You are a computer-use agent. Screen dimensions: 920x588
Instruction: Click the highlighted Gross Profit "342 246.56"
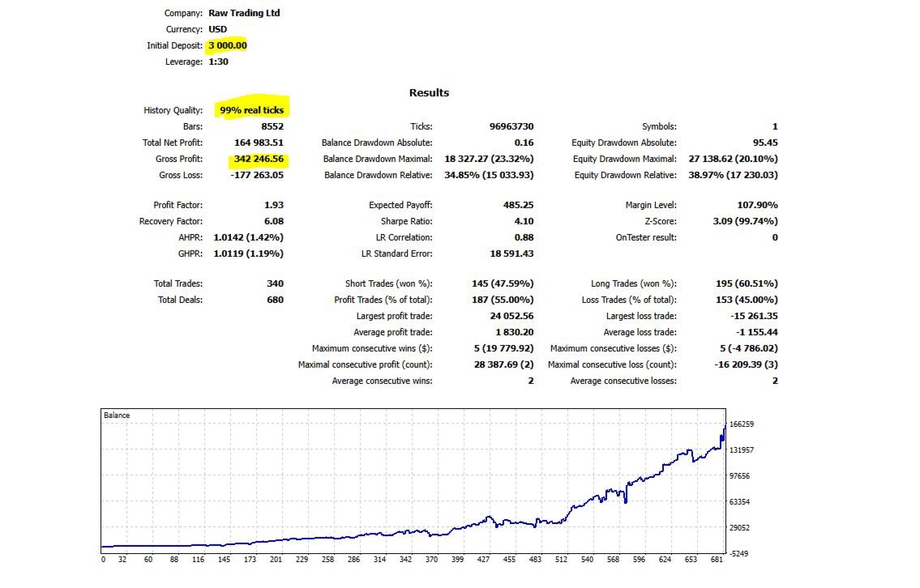[259, 159]
